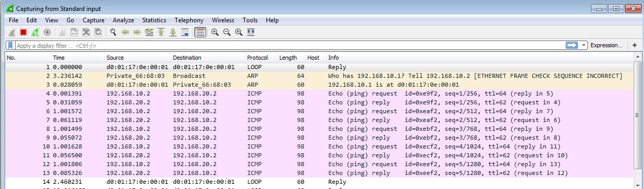Open the Help menu
The height and width of the screenshot is (189, 644).
click(272, 20)
